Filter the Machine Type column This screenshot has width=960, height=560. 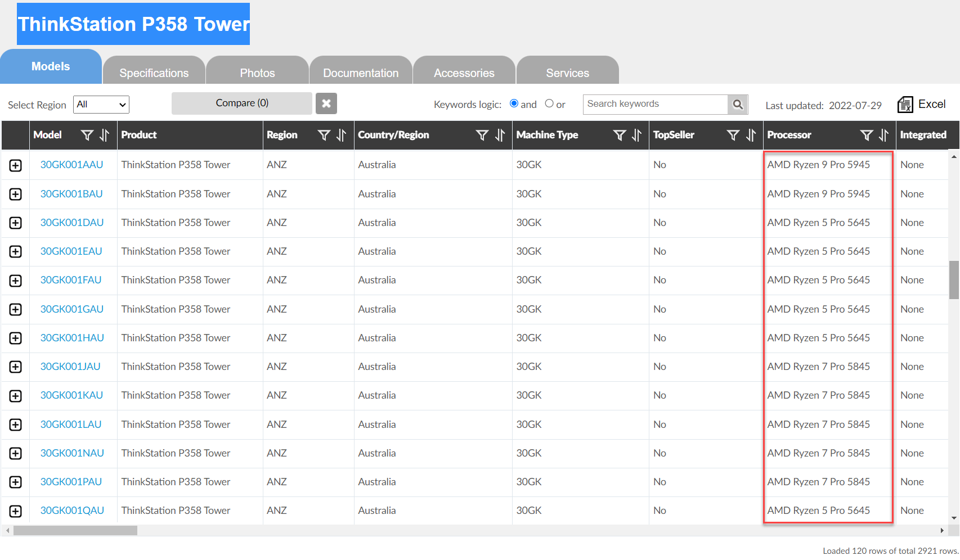click(x=620, y=136)
